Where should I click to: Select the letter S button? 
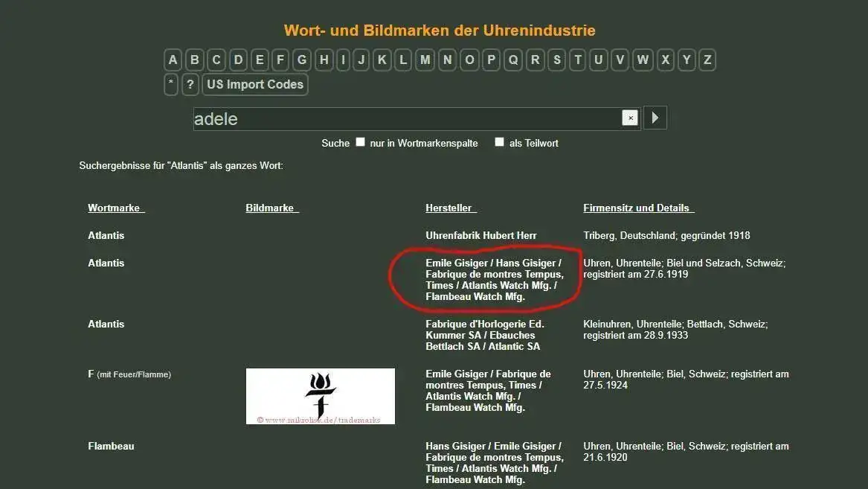[x=557, y=60]
